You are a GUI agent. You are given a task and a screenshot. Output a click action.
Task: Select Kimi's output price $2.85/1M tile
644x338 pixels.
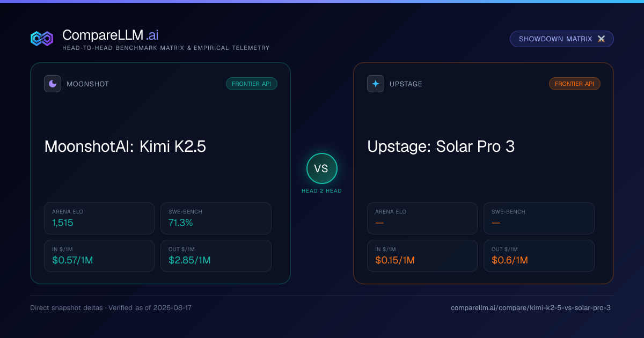click(x=216, y=256)
